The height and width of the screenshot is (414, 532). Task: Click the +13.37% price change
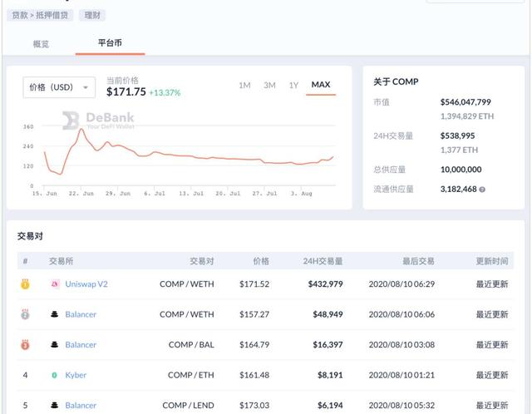165,92
